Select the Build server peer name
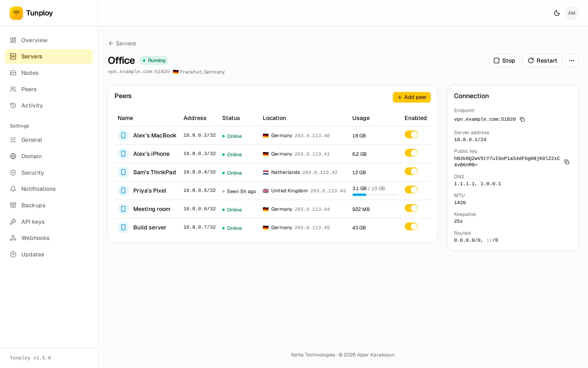 click(x=149, y=227)
